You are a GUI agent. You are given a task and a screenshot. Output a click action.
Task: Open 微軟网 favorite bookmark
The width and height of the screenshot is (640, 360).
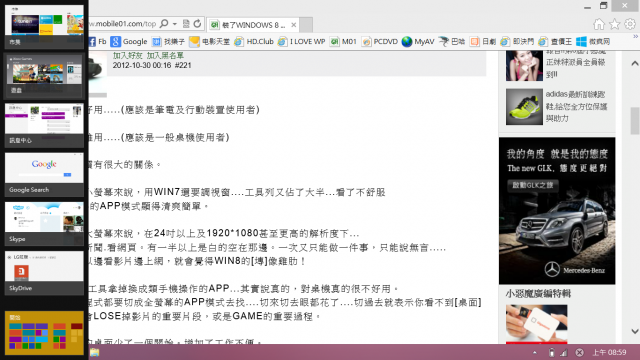click(593, 41)
